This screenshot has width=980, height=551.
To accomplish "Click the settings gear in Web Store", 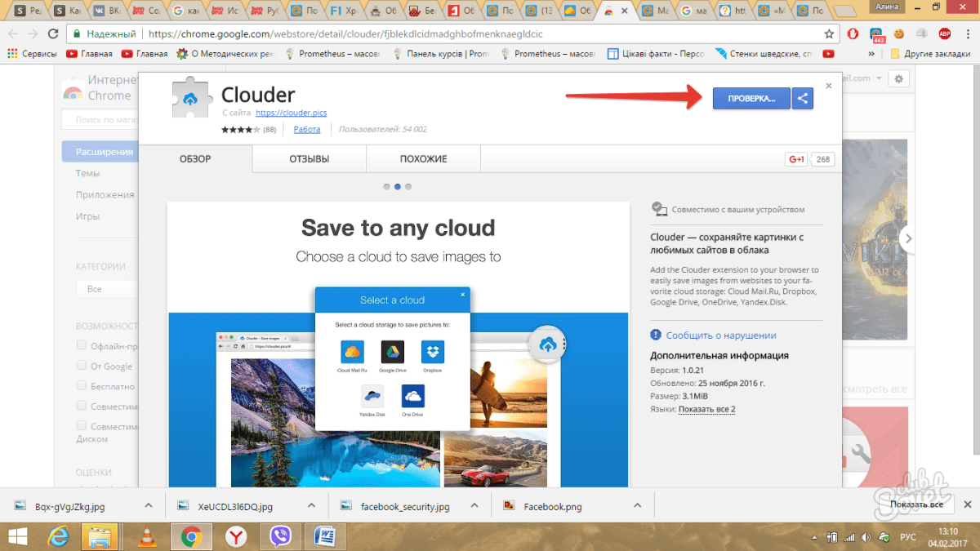I will tap(899, 78).
